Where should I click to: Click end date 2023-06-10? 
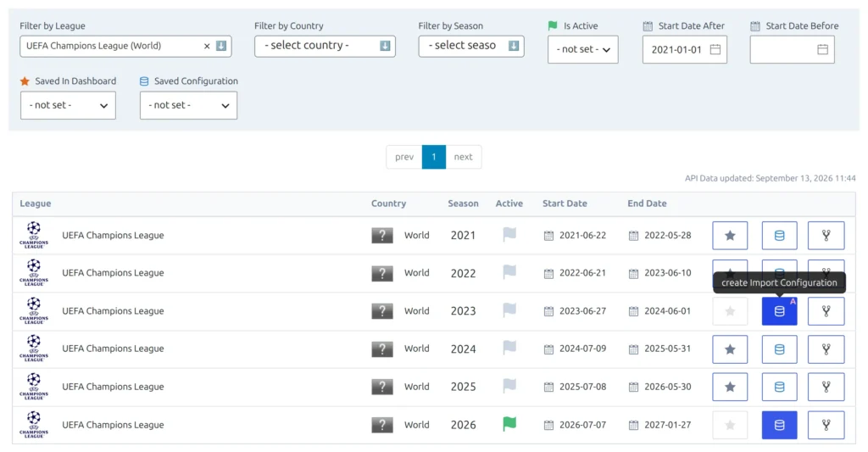668,273
